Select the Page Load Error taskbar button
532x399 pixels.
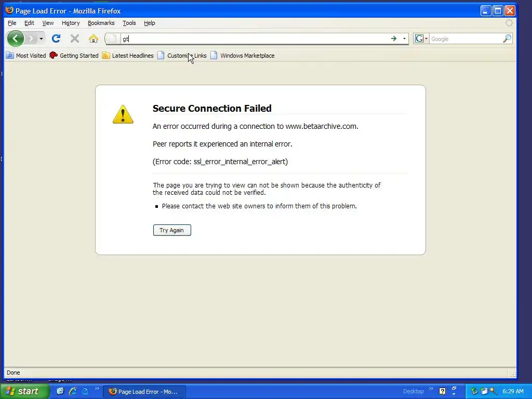(x=144, y=392)
